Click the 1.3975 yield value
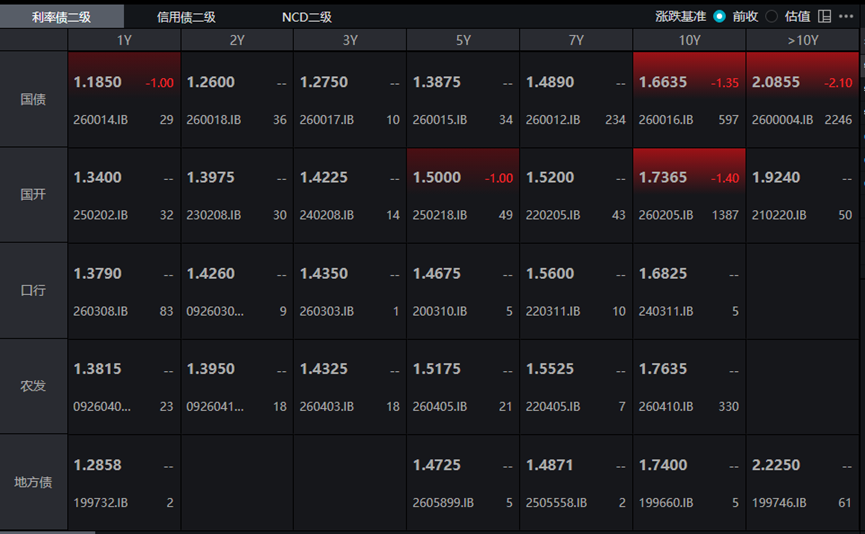 (211, 178)
